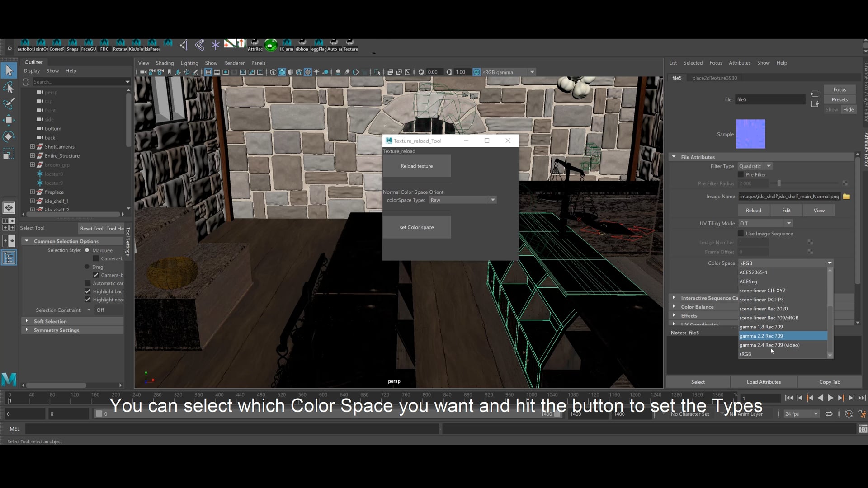The height and width of the screenshot is (488, 868).
Task: Click the Load Attributes button
Action: [764, 382]
